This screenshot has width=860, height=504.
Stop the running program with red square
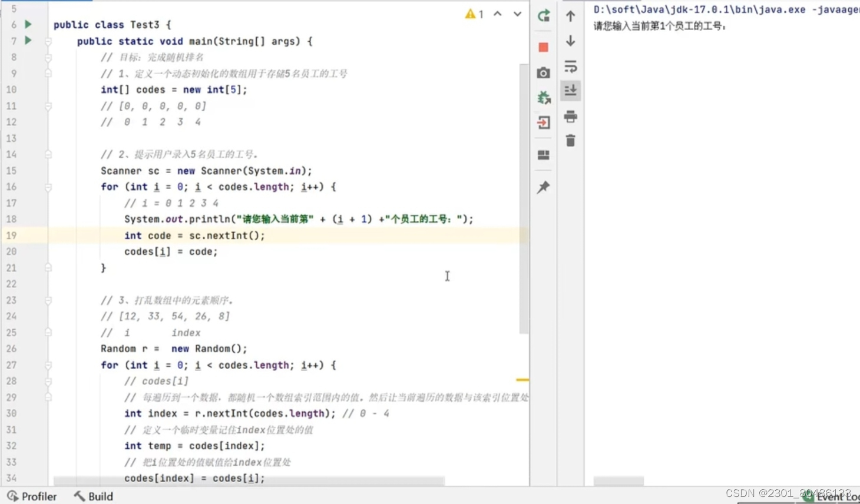pyautogui.click(x=544, y=47)
